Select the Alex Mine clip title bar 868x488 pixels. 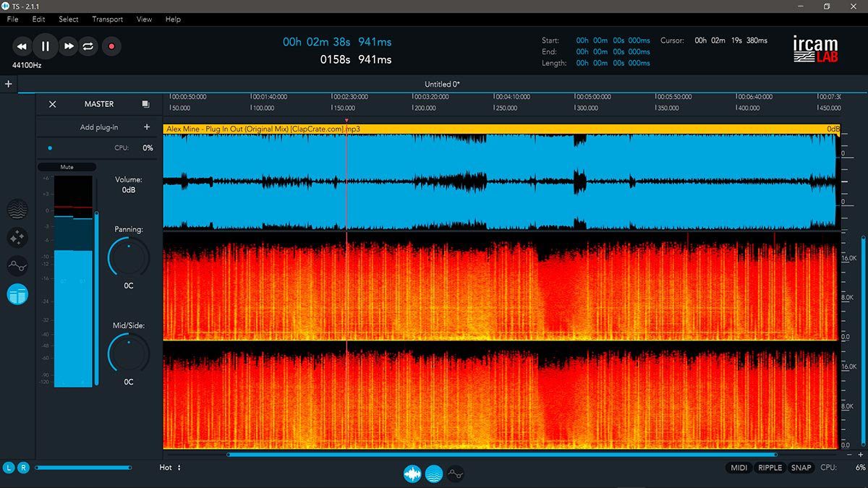point(501,129)
